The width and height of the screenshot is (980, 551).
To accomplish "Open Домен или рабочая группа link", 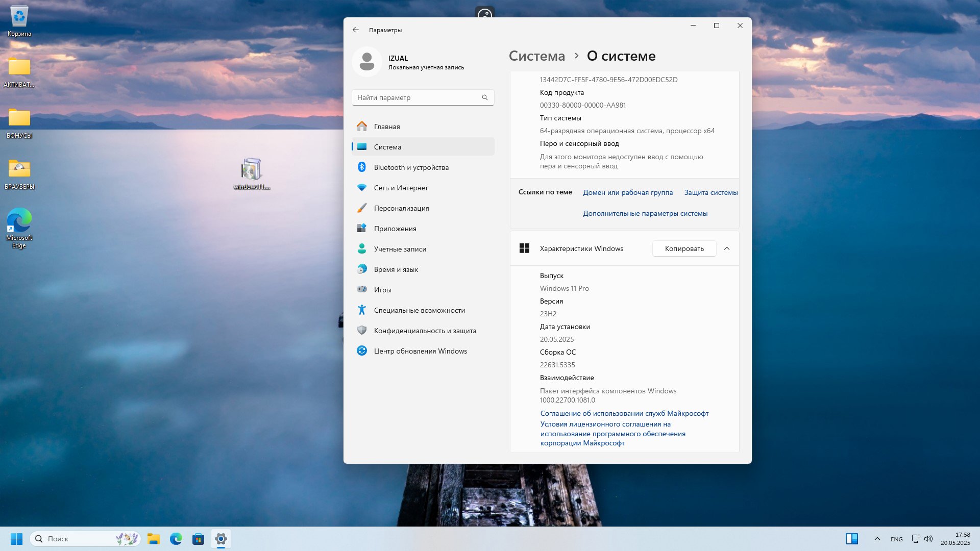I will click(628, 192).
